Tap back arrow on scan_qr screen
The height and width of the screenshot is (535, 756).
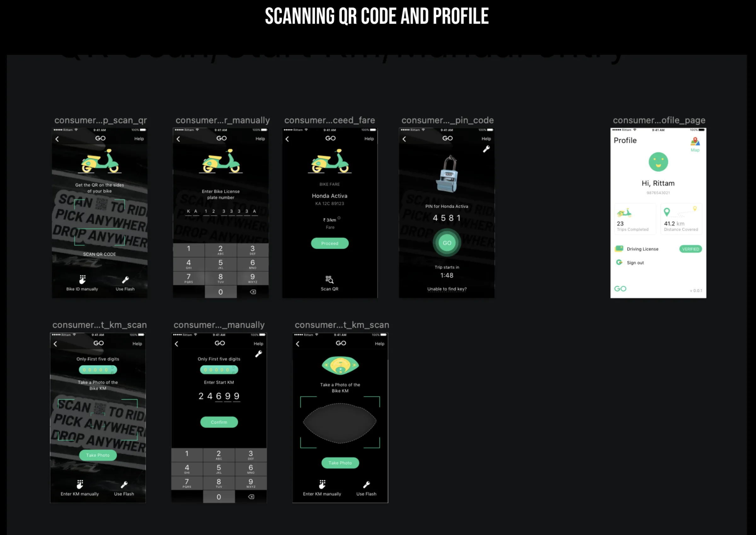coord(57,139)
